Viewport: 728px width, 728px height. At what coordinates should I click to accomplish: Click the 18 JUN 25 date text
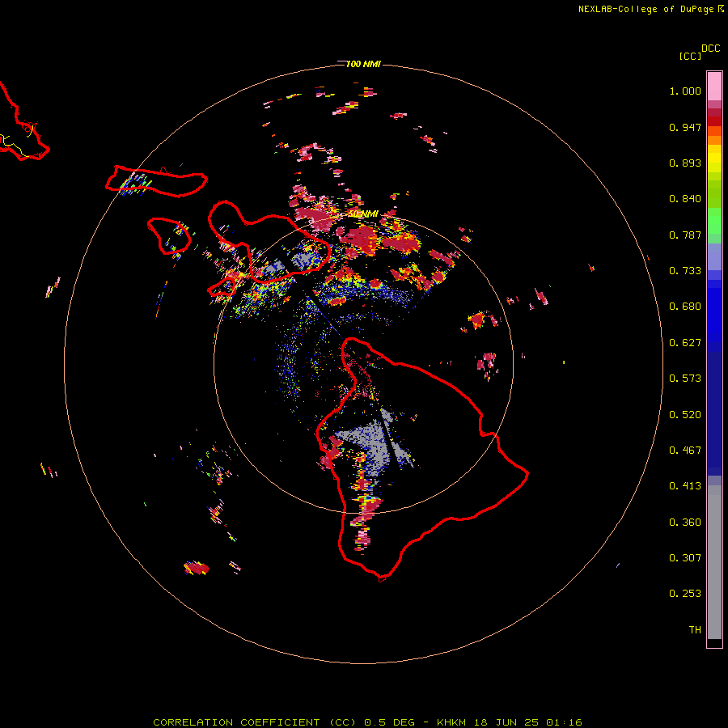[506, 722]
